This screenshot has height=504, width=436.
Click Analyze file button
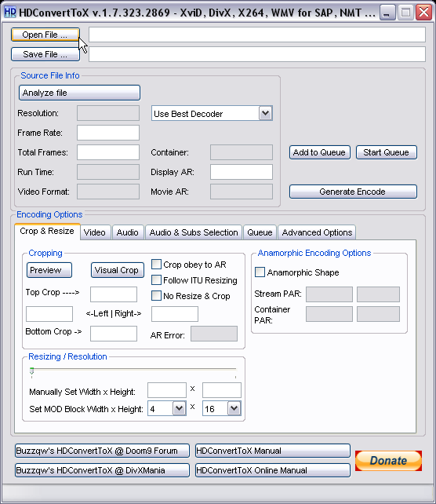[x=80, y=93]
